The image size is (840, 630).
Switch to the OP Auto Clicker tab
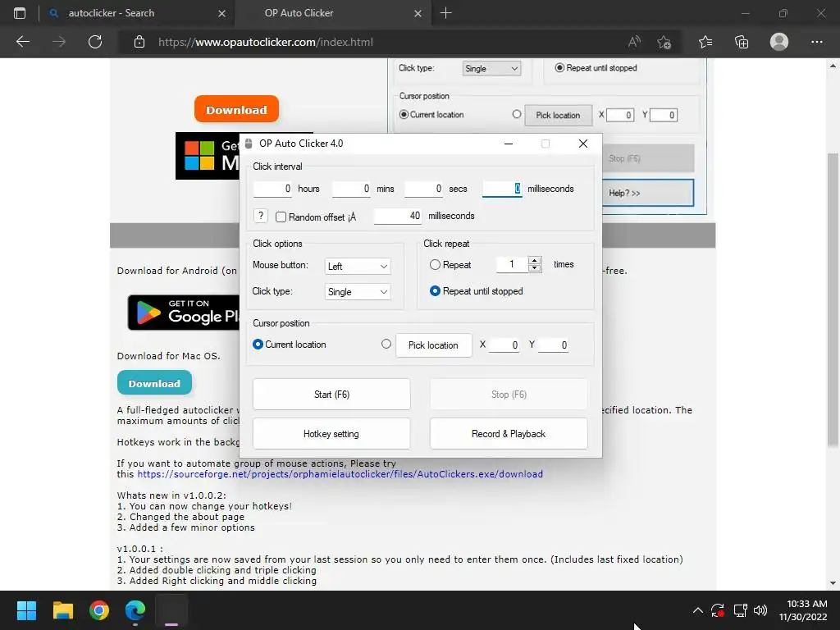tap(299, 13)
